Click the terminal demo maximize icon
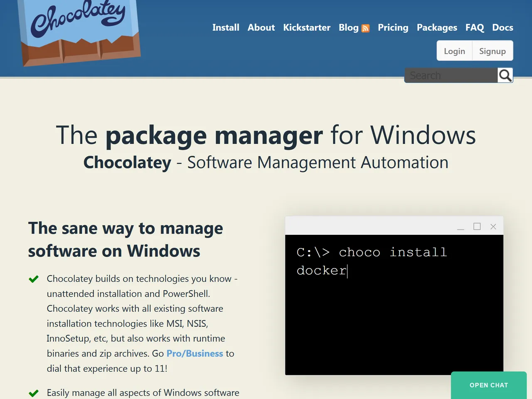 tap(477, 227)
